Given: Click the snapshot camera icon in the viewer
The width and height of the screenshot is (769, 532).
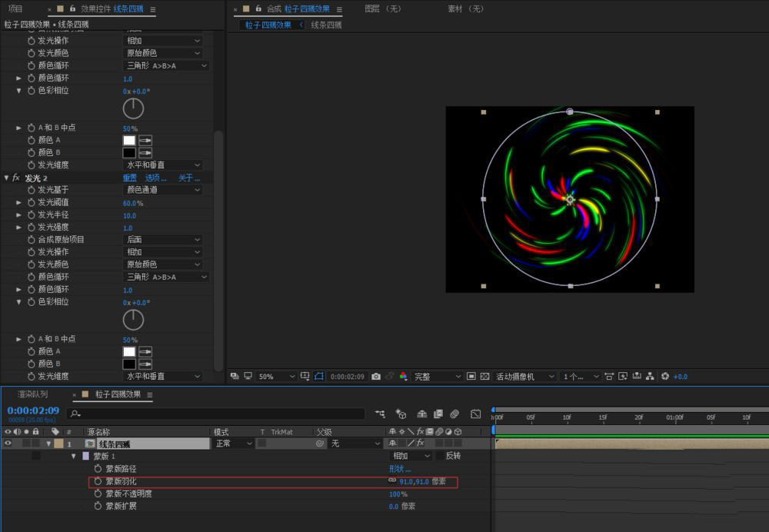Looking at the screenshot, I should click(x=376, y=377).
